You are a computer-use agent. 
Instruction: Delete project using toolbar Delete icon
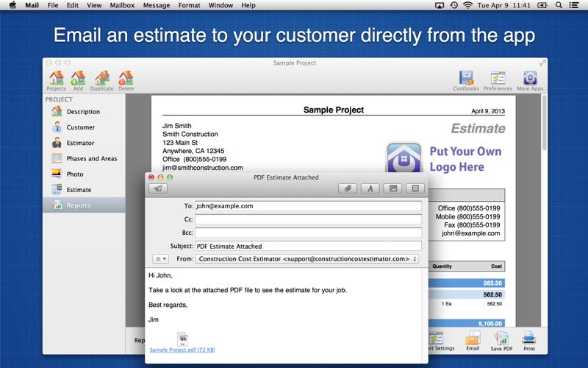[x=126, y=79]
